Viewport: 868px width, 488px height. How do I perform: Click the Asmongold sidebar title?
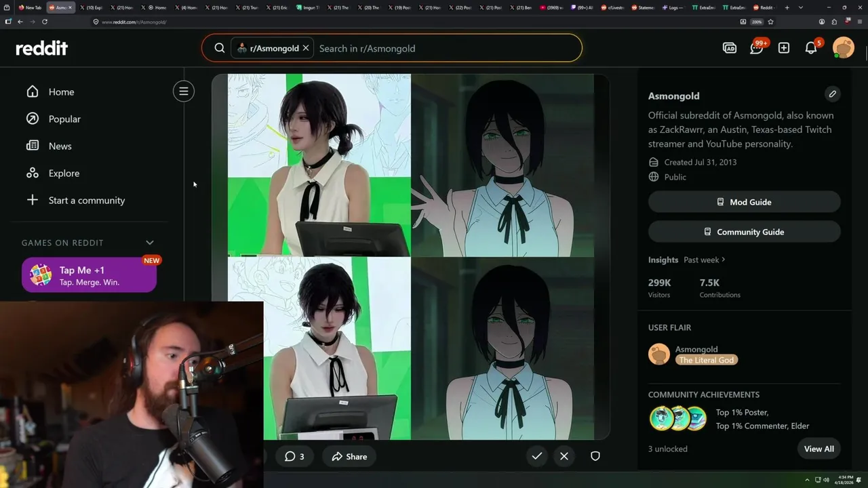(673, 96)
